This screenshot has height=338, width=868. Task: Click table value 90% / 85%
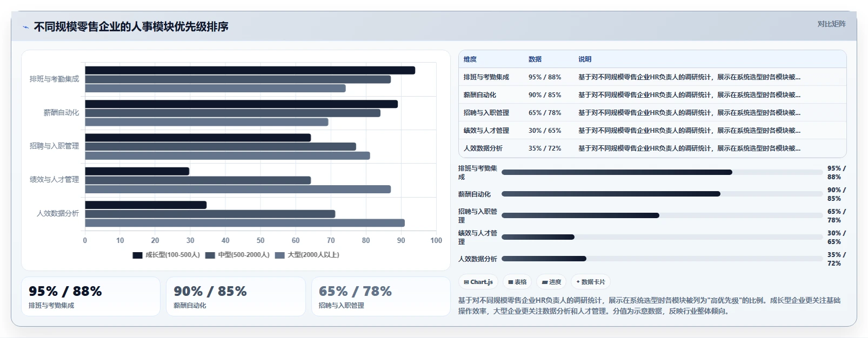[545, 95]
